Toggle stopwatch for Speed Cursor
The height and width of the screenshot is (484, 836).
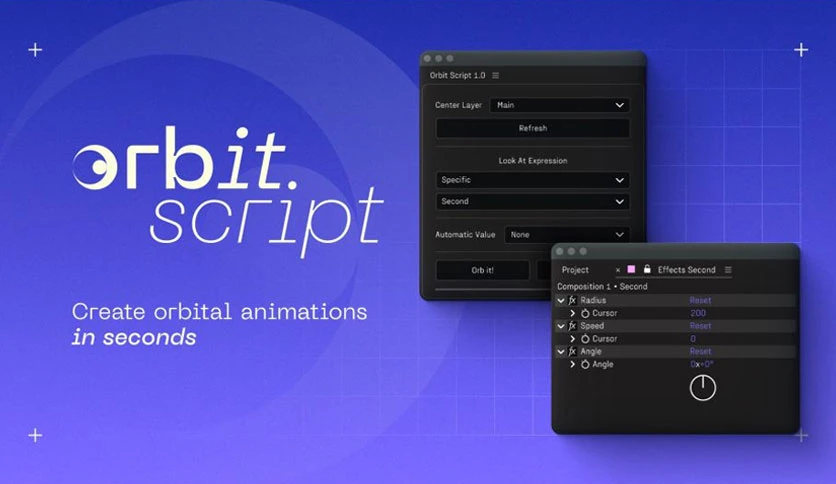585,339
